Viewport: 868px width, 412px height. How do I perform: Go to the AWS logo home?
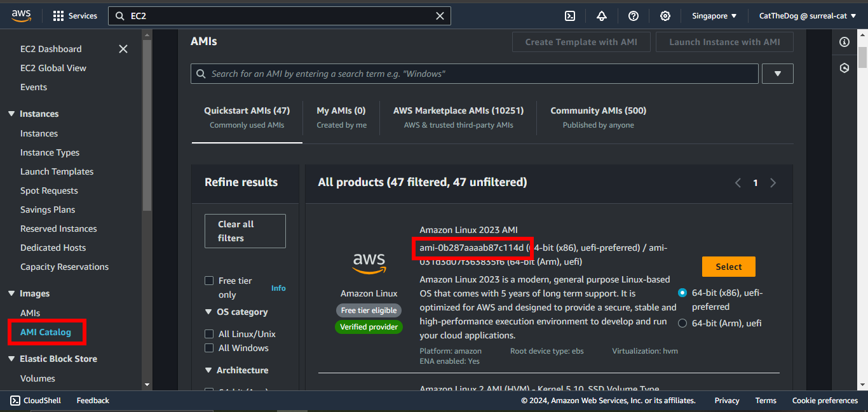pyautogui.click(x=22, y=16)
